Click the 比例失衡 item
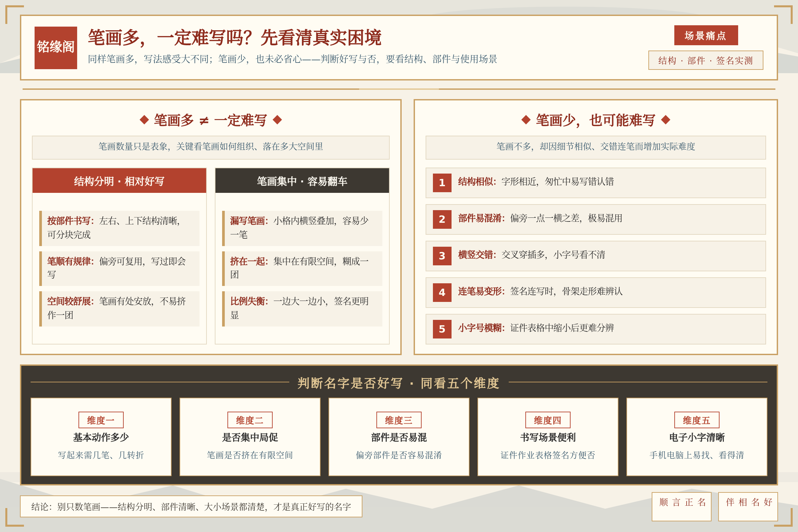Image resolution: width=798 pixels, height=532 pixels. tap(302, 309)
